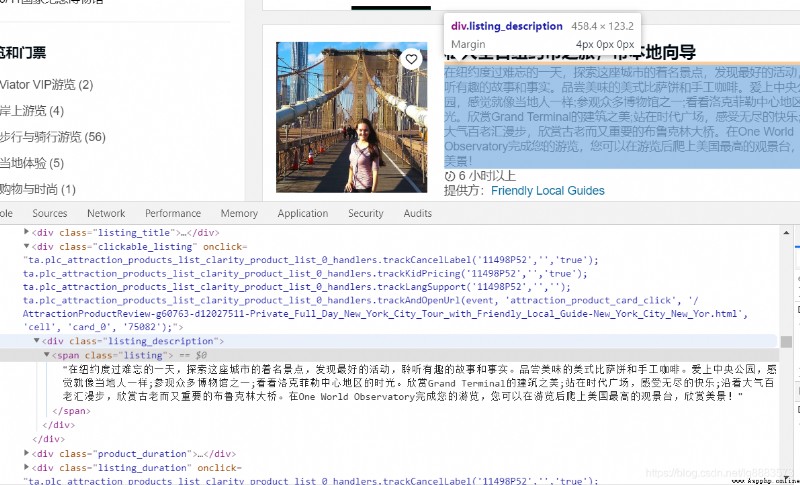Click the AttractionProductReview URL string line
Screen dimensions: 800x485
coord(385,314)
